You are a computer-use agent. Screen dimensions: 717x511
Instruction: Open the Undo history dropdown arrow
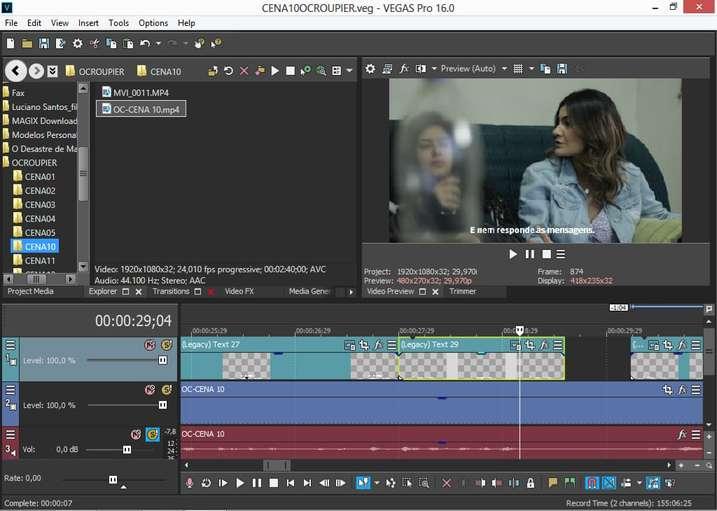[x=159, y=44]
